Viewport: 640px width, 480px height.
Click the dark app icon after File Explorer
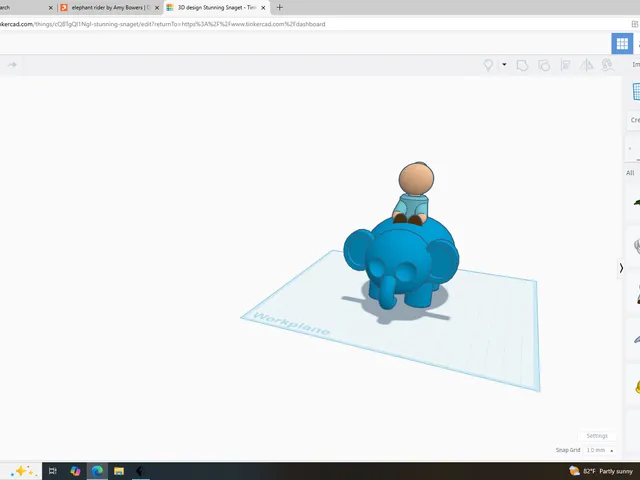click(140, 471)
